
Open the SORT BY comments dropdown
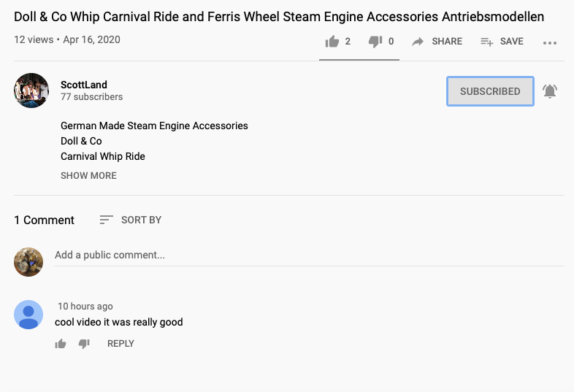(x=131, y=220)
